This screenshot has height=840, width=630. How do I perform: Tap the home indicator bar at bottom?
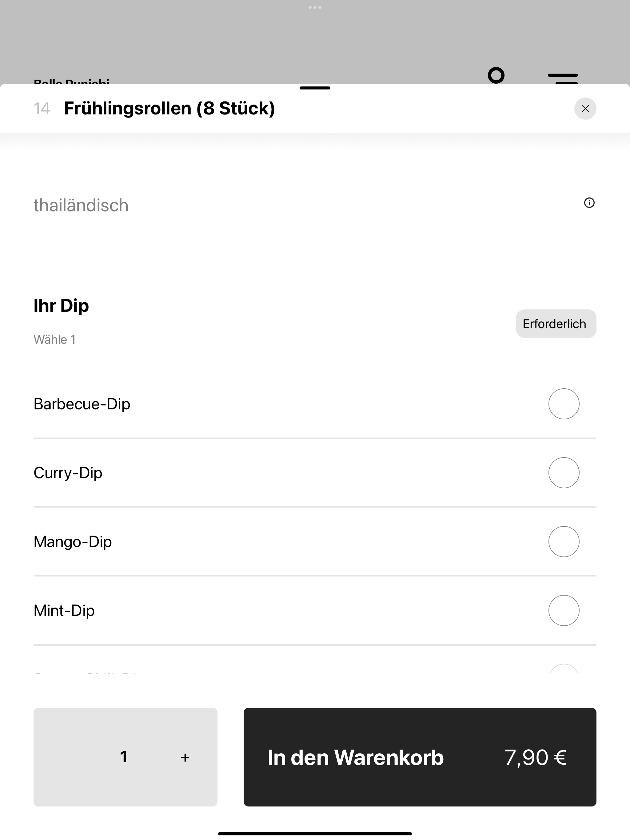click(x=315, y=834)
